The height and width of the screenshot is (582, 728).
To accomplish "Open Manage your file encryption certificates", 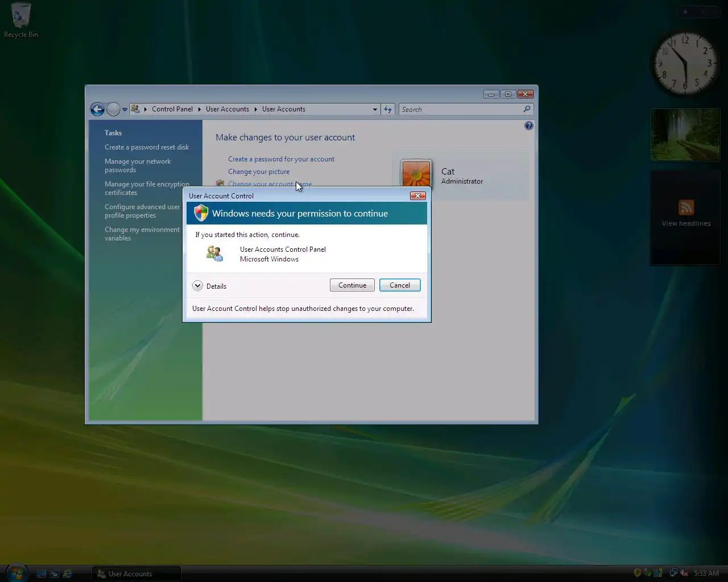I will coord(147,188).
